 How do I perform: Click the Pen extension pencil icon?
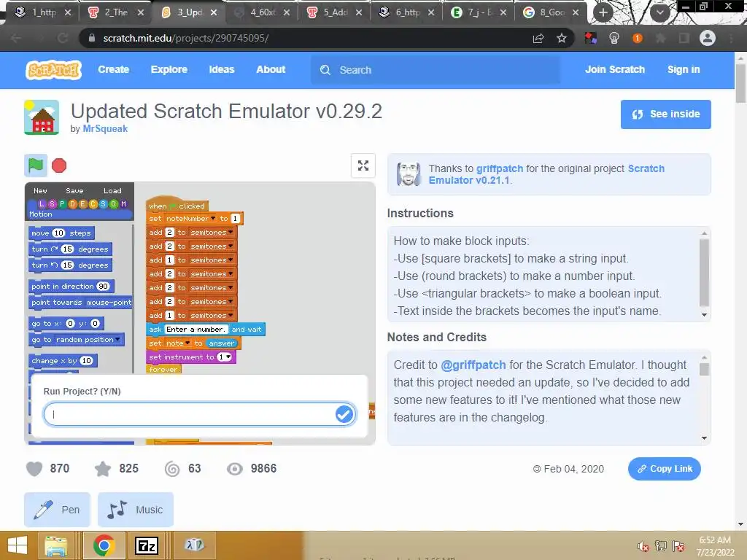coord(43,510)
